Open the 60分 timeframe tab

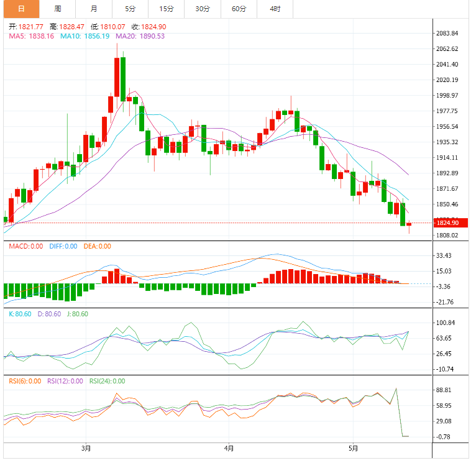click(x=239, y=9)
